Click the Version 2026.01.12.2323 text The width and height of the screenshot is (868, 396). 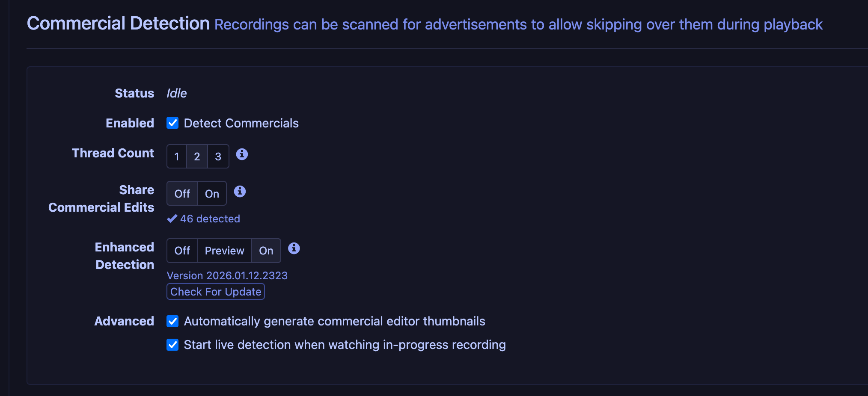pos(227,276)
